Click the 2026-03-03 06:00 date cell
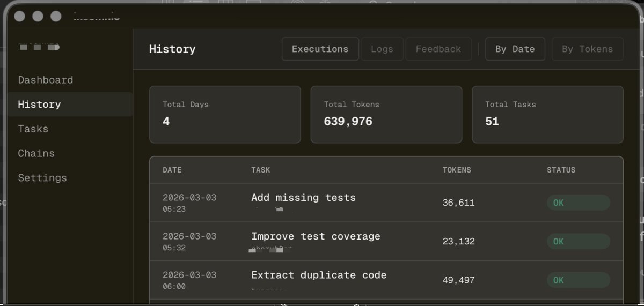 (x=189, y=280)
